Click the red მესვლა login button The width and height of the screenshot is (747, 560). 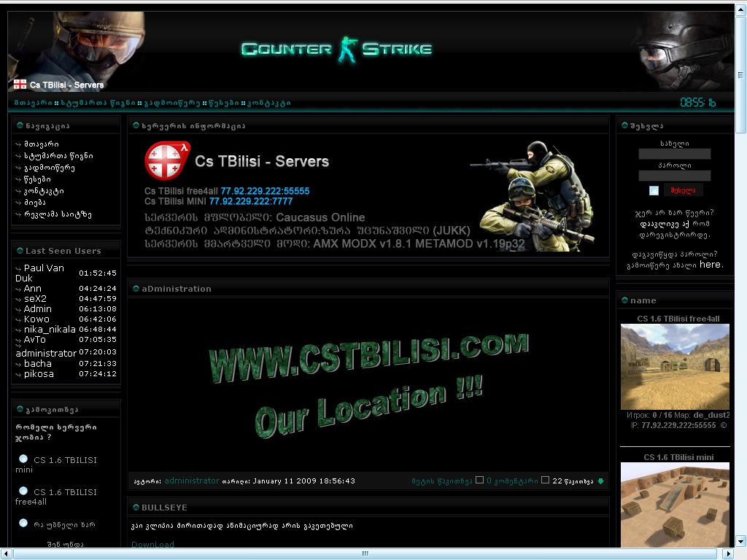pyautogui.click(x=683, y=190)
